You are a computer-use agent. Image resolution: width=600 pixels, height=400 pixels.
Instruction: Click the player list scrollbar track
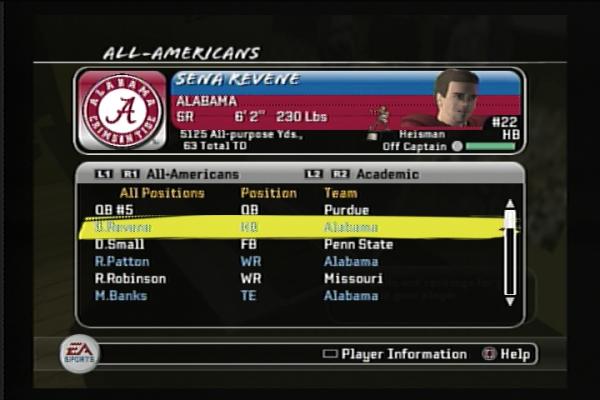pos(510,253)
